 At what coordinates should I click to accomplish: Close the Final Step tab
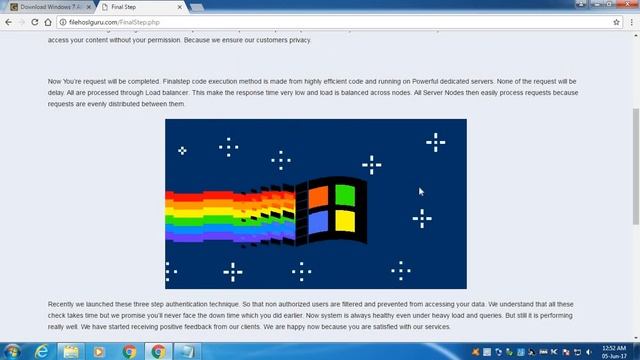[x=180, y=7]
